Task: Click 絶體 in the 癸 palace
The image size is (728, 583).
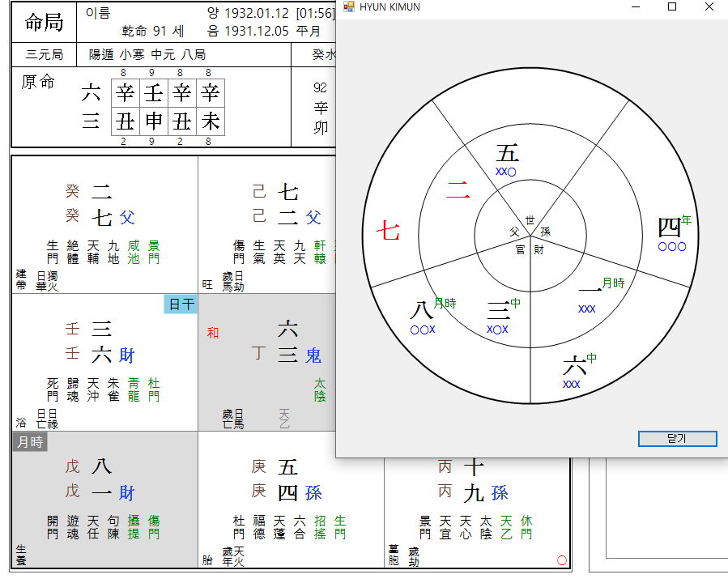Action: (x=72, y=252)
